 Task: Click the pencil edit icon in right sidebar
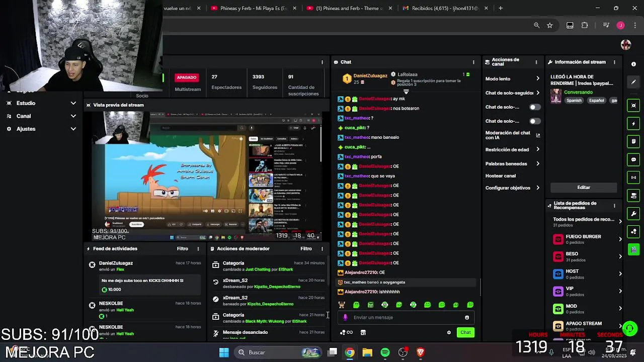[x=633, y=82]
